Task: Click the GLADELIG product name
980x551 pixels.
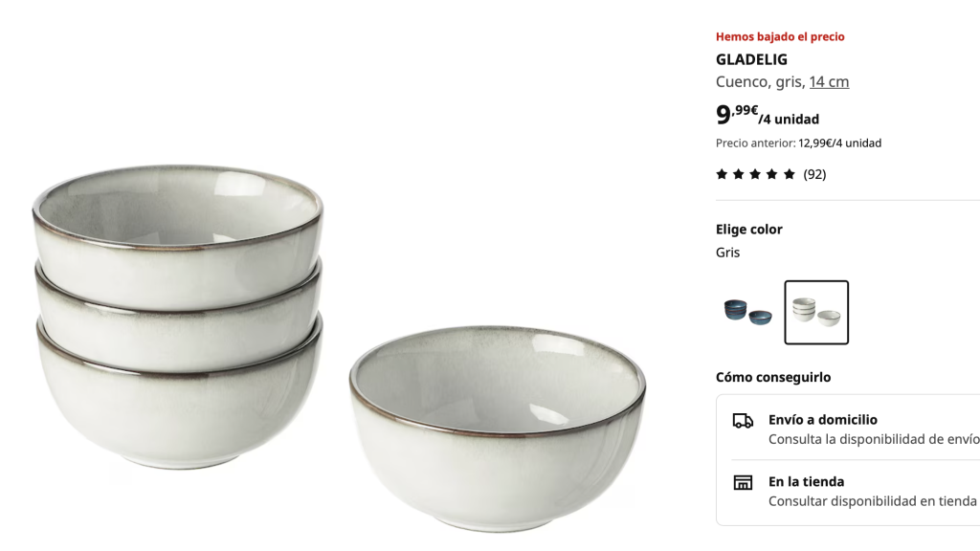Action: pyautogui.click(x=751, y=59)
